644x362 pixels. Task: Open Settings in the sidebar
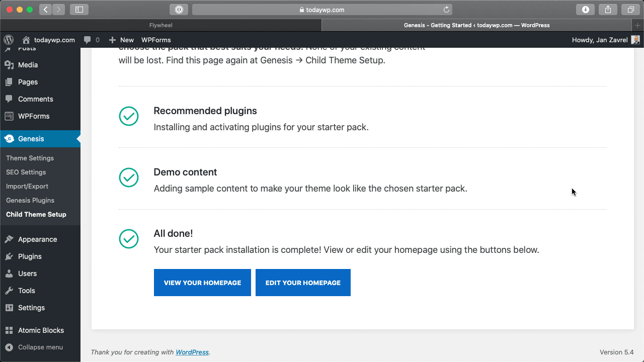pyautogui.click(x=31, y=308)
